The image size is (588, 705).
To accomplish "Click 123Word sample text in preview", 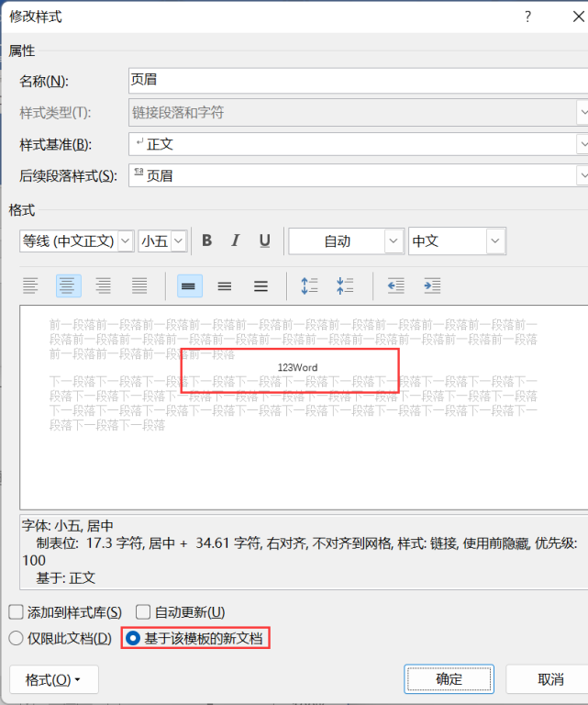I will (297, 368).
